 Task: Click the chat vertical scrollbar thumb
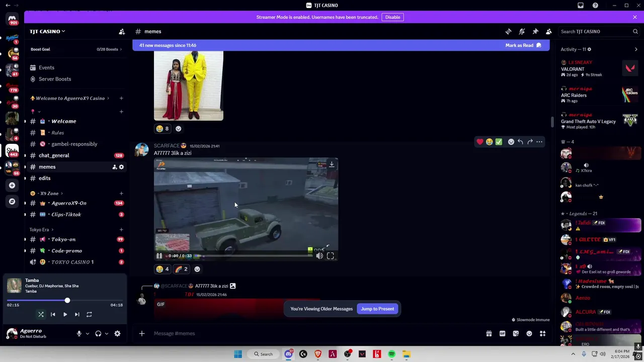(552, 122)
